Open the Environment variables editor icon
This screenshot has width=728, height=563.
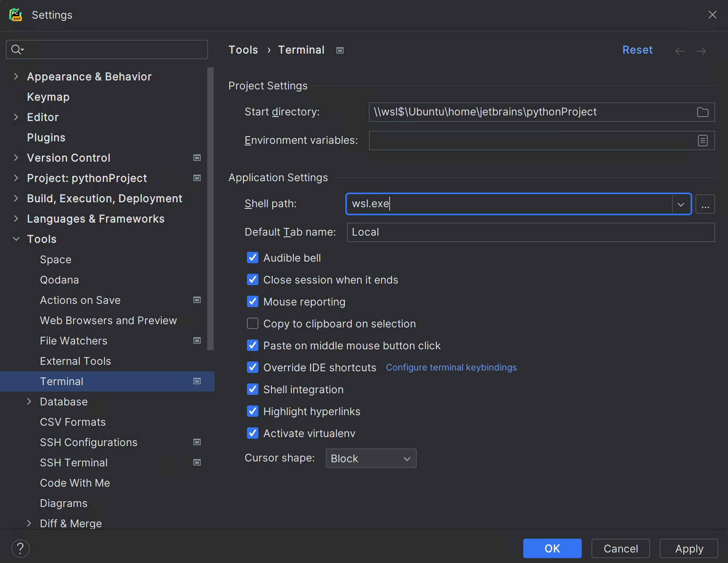(702, 141)
